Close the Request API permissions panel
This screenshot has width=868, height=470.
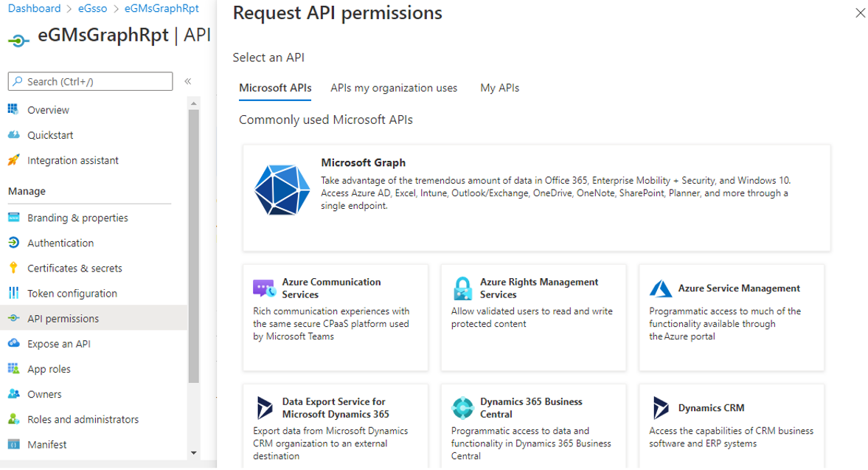860,13
